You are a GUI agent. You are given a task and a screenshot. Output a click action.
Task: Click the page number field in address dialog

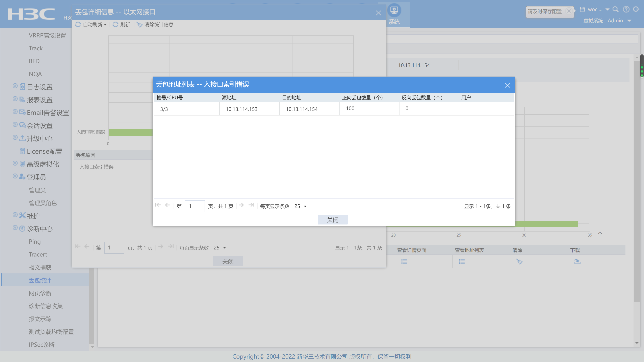pos(195,206)
